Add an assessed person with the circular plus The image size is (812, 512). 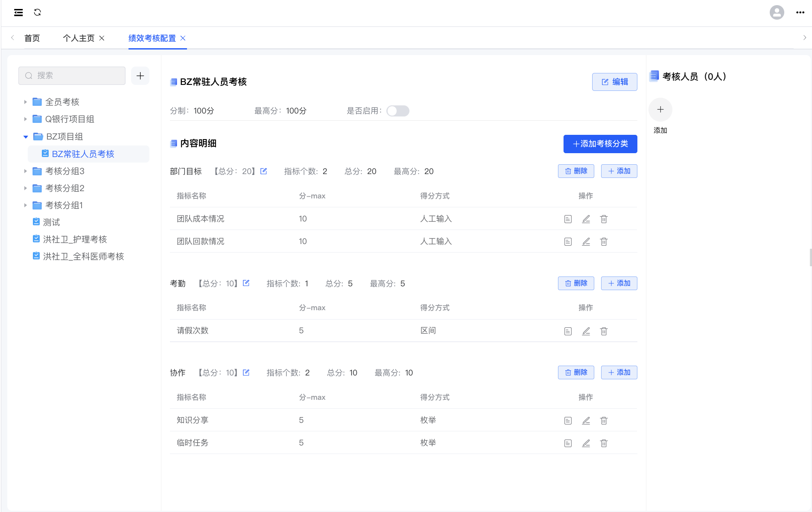click(660, 110)
